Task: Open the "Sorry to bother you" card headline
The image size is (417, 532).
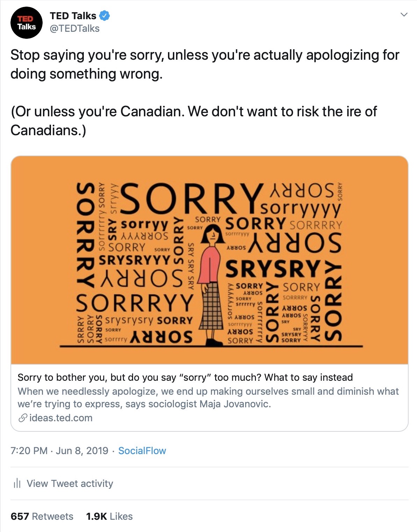Action: (x=185, y=377)
